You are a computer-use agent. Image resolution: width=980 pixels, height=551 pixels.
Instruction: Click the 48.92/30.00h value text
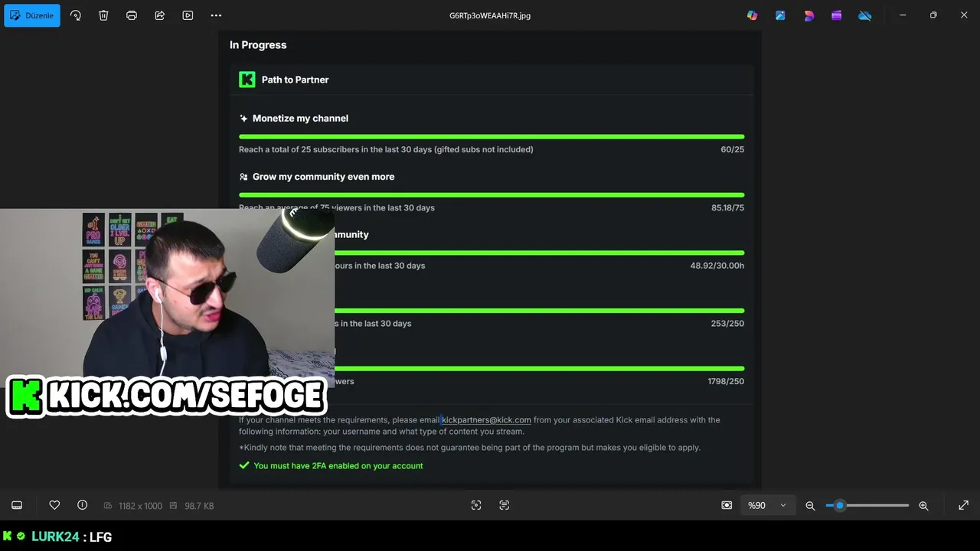click(x=717, y=266)
